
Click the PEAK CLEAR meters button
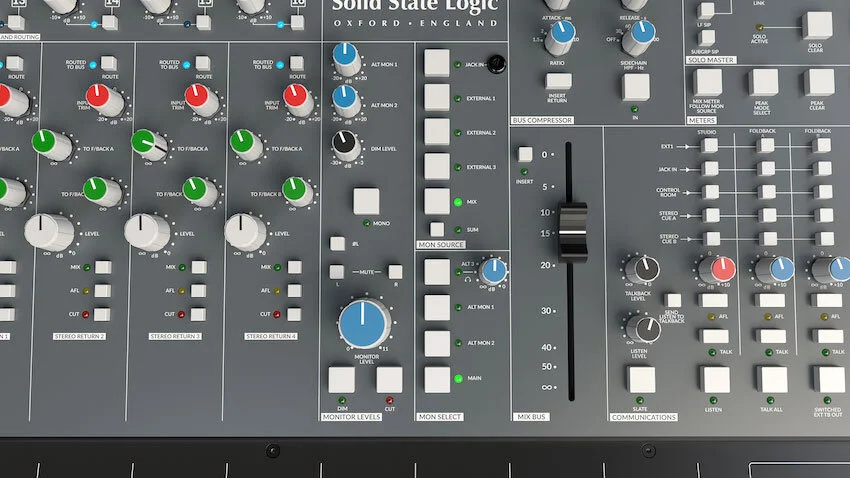click(x=819, y=82)
